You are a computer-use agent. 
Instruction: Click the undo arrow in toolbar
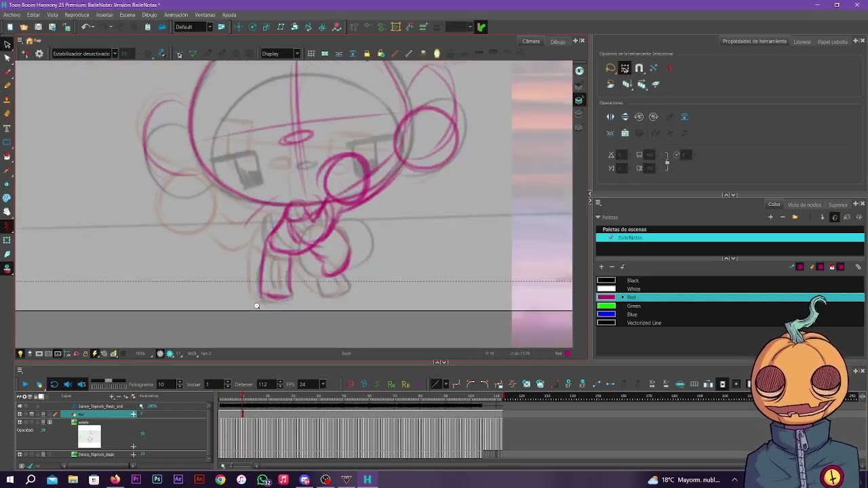pos(86,27)
